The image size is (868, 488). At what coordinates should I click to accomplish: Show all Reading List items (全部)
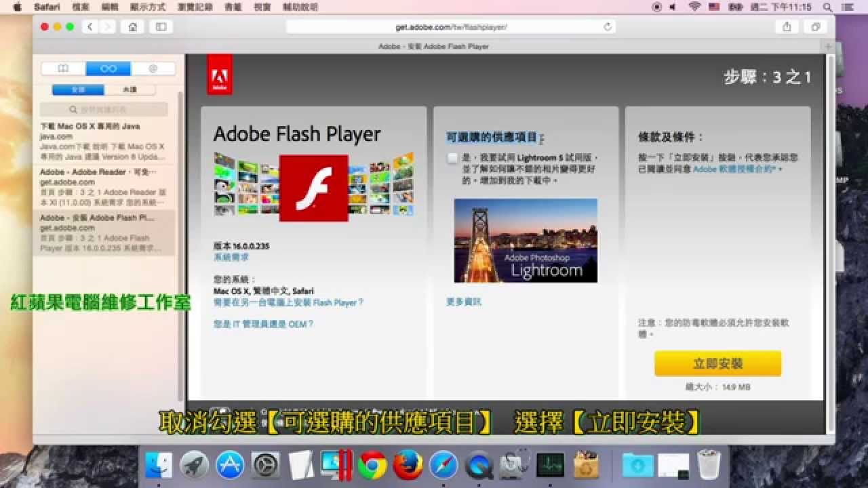[x=78, y=89]
